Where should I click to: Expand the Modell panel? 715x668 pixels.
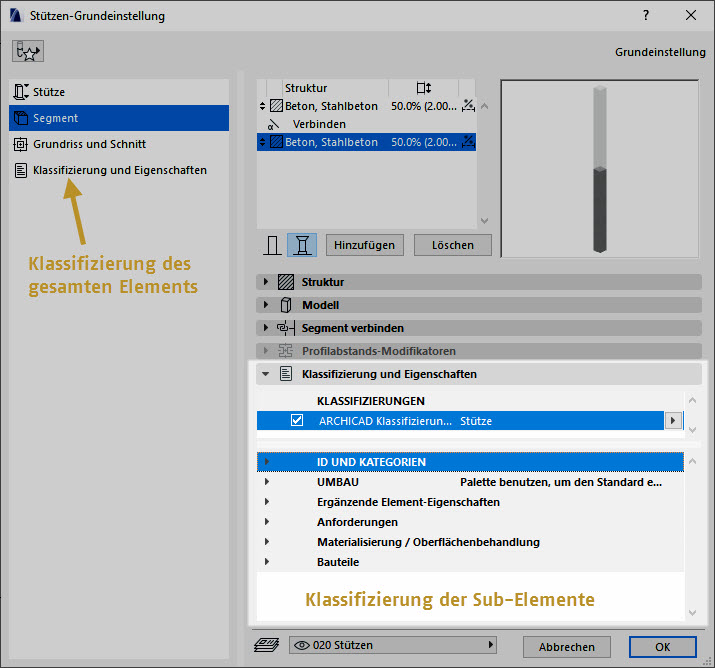click(266, 305)
